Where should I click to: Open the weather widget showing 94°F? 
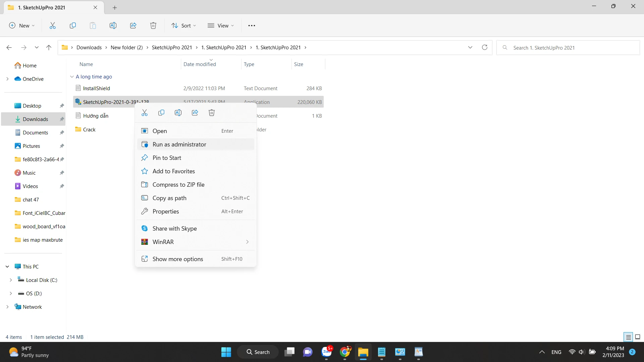click(x=29, y=352)
